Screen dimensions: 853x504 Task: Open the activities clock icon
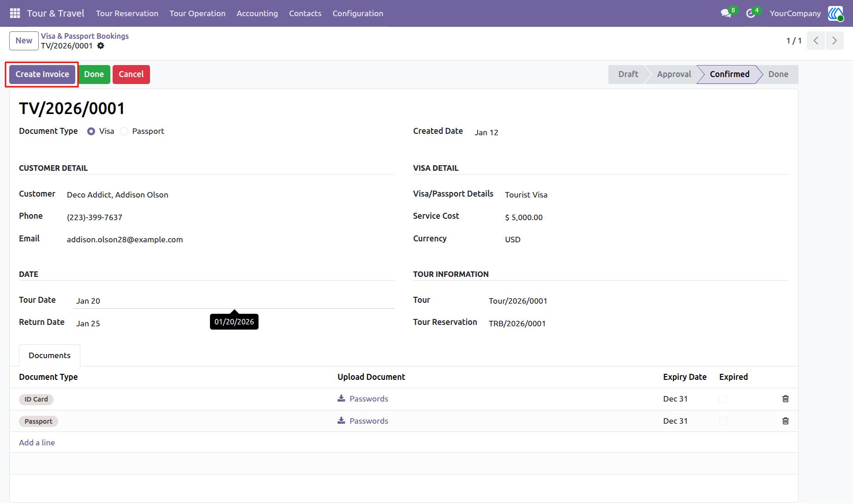point(751,13)
